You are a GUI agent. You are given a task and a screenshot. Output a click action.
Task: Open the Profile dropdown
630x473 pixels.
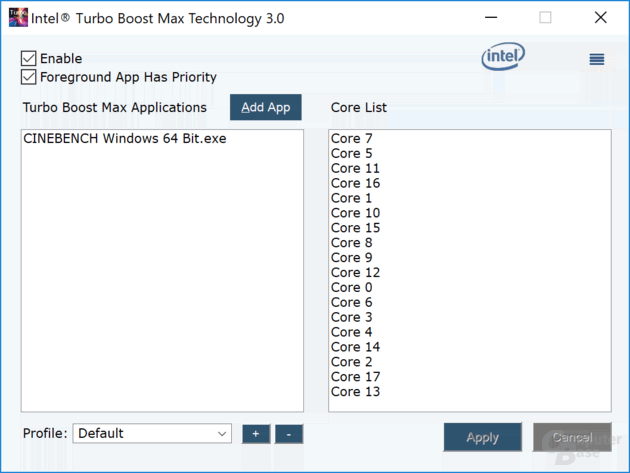point(152,433)
